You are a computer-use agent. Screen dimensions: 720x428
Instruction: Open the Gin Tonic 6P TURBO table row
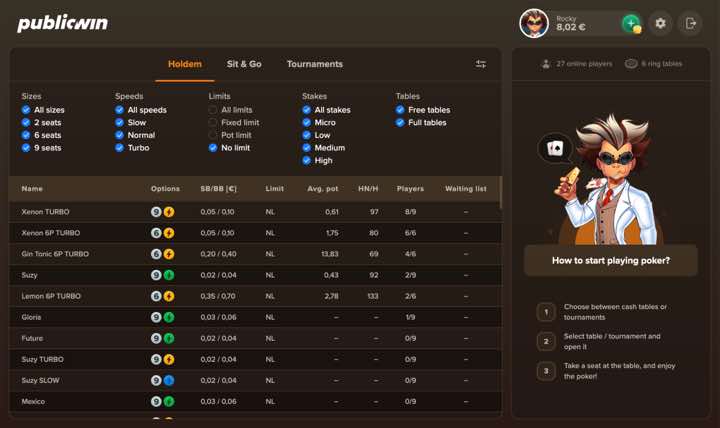(x=55, y=254)
